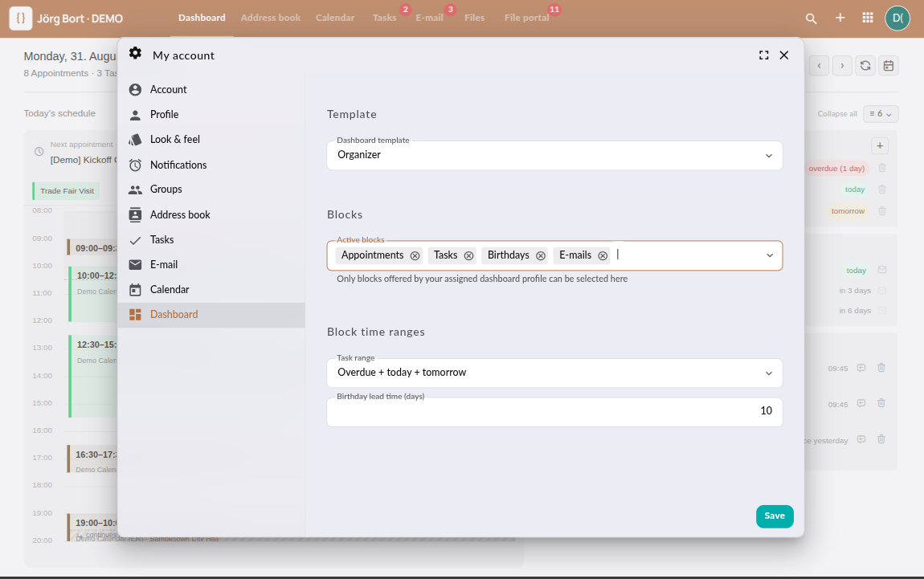
Task: Open the apps grid icon
Action: (868, 18)
